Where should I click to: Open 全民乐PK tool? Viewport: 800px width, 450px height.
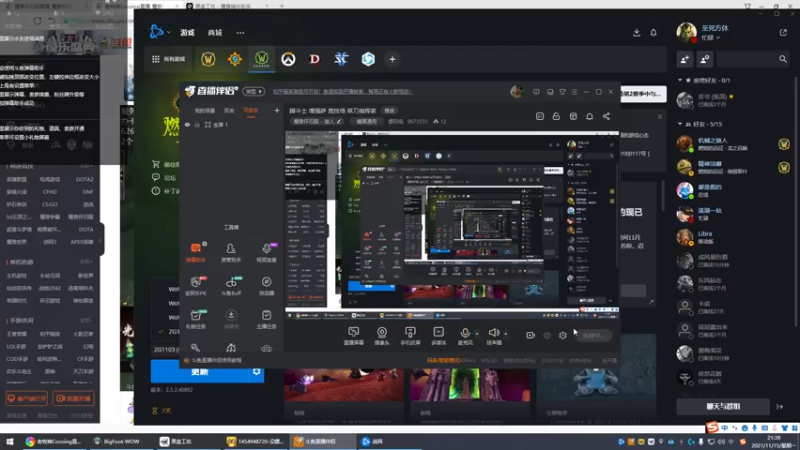196,286
